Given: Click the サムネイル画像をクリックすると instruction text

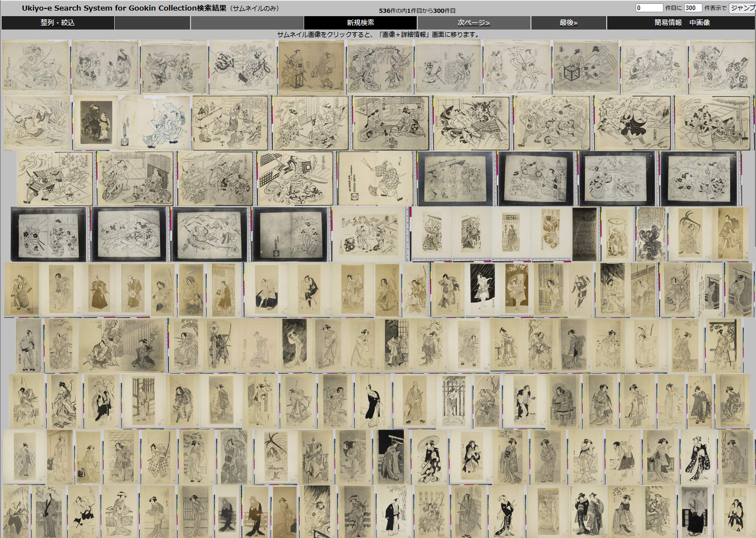Looking at the screenshot, I should point(378,35).
